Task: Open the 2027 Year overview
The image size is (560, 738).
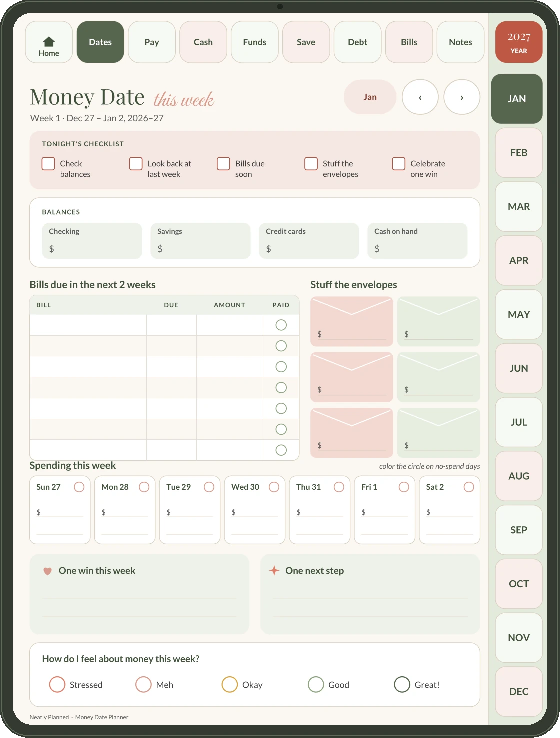Action: pyautogui.click(x=519, y=42)
